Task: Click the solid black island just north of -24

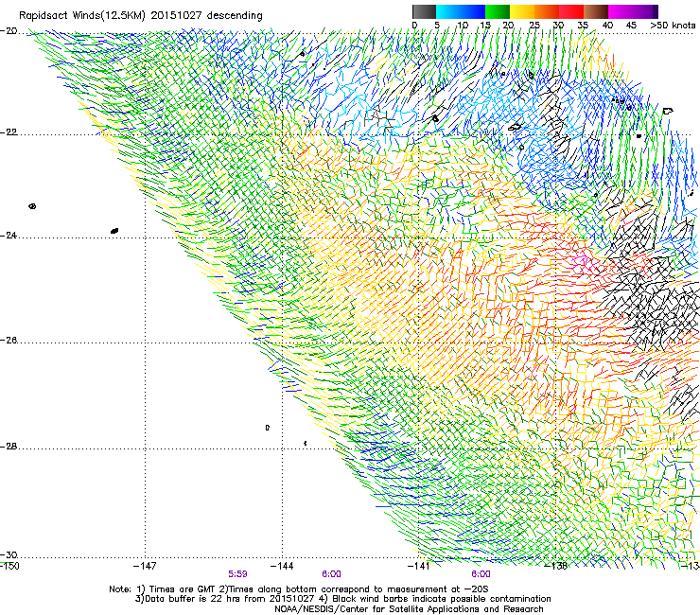Action: 114,231
